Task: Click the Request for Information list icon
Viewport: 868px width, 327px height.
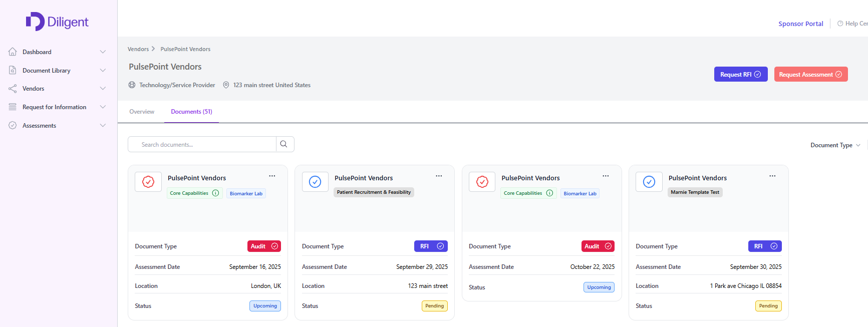Action: pos(13,107)
